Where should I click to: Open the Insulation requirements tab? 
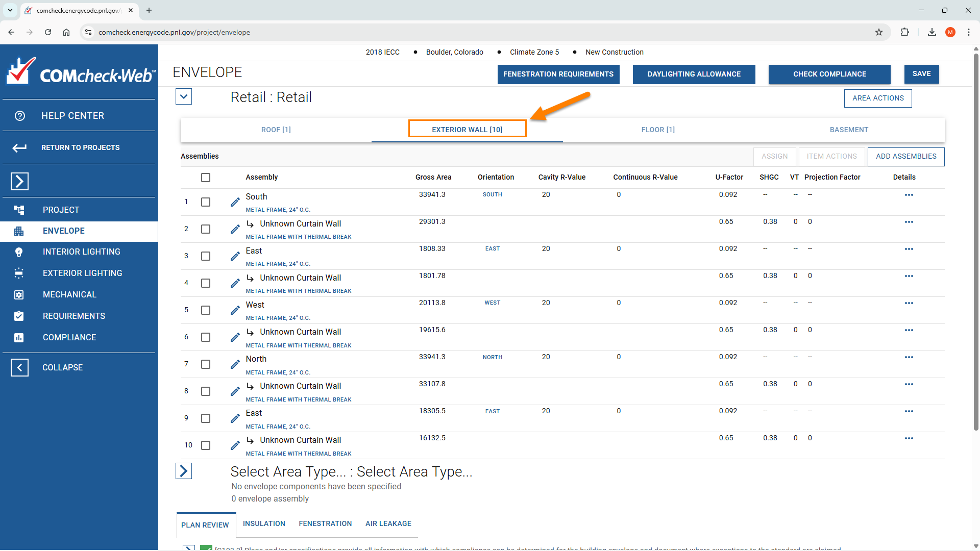[264, 524]
